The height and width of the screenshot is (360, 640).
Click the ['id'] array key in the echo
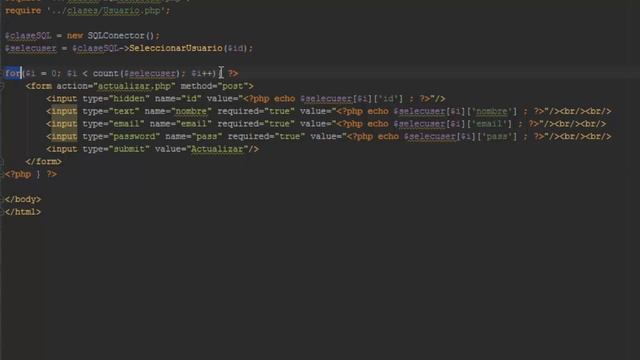pyautogui.click(x=388, y=99)
